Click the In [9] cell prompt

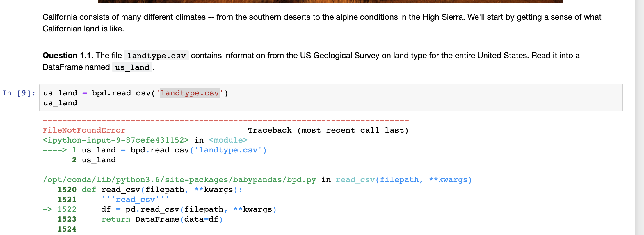tap(19, 93)
